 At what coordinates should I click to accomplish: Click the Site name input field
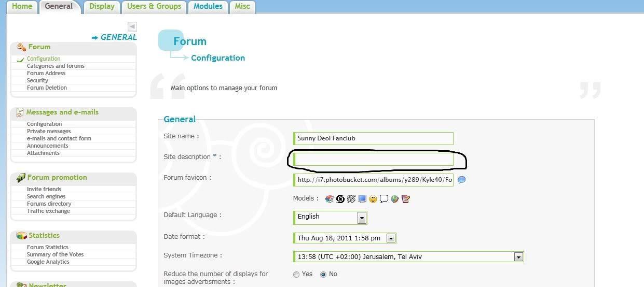click(373, 138)
